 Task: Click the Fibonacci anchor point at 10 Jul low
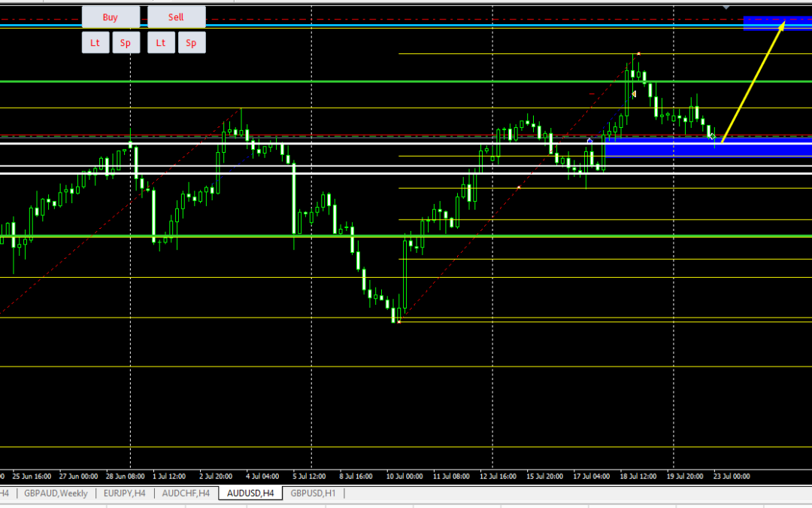click(x=398, y=321)
